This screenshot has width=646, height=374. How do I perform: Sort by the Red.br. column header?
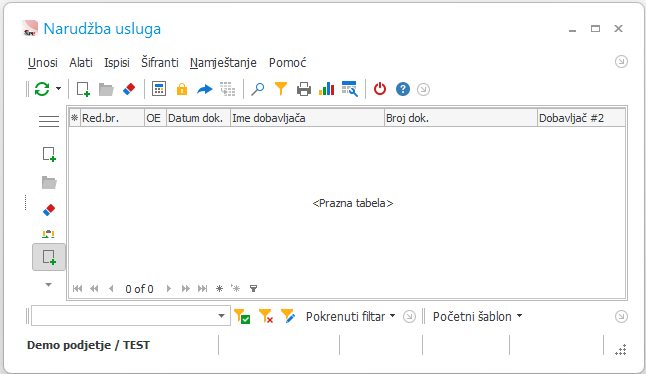(112, 118)
